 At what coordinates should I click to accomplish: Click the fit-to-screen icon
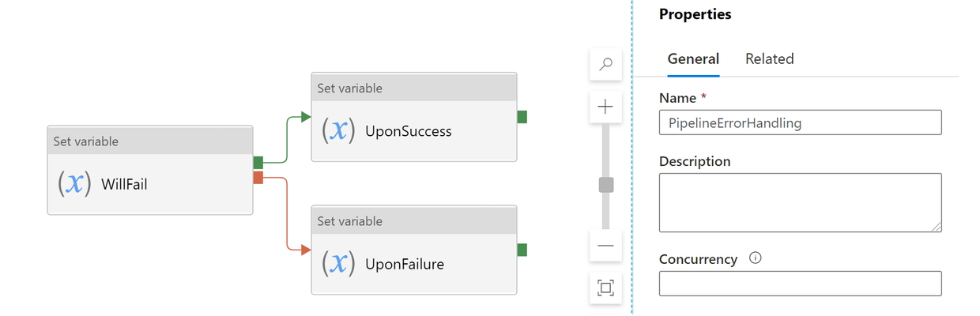[606, 288]
